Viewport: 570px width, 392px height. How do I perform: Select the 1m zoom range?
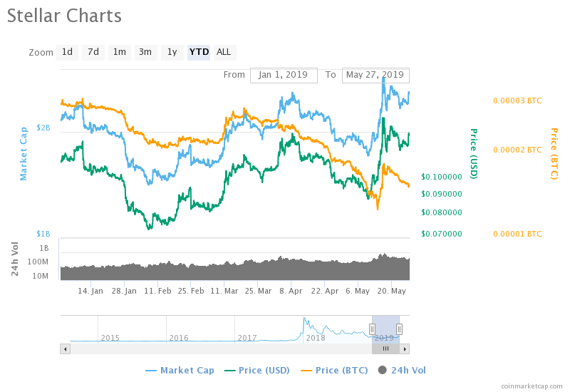pyautogui.click(x=119, y=52)
